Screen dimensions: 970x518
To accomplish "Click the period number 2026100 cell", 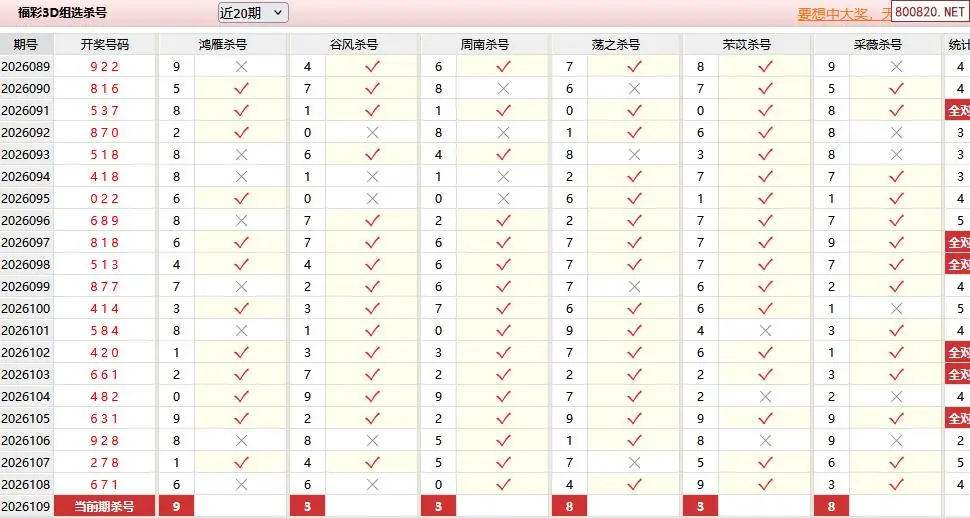I will 26,308.
